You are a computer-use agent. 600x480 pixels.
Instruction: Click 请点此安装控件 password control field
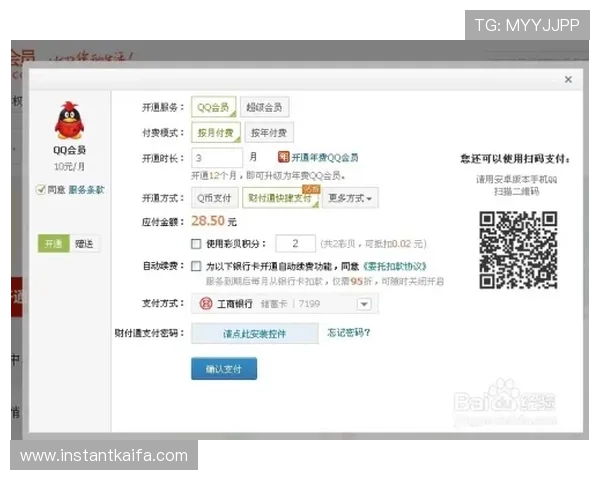255,333
